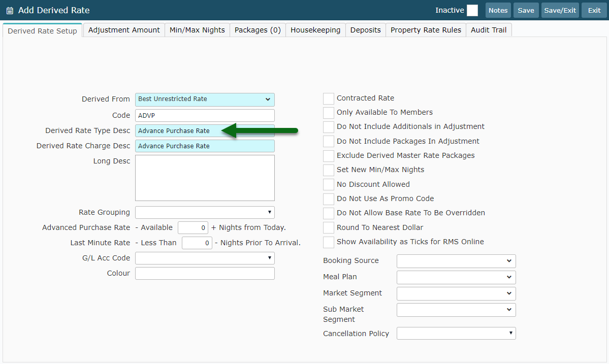
Task: Open the Adjustment Amount tab
Action: [x=124, y=30]
